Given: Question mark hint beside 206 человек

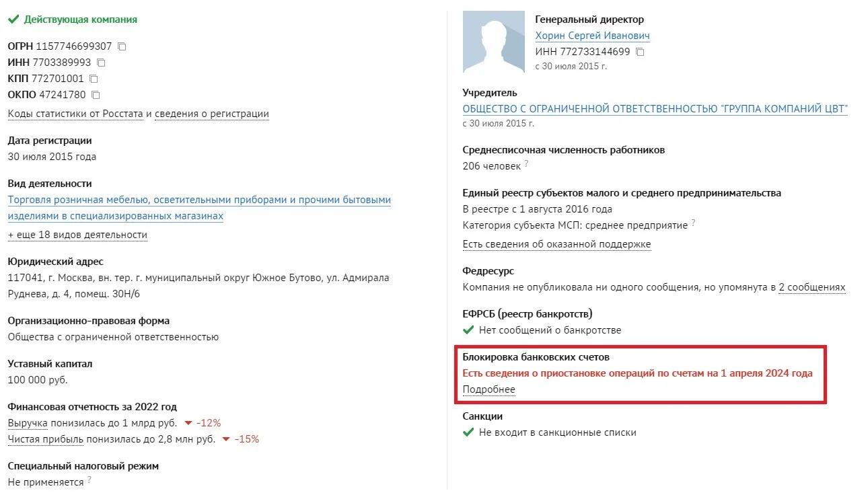Looking at the screenshot, I should [526, 163].
